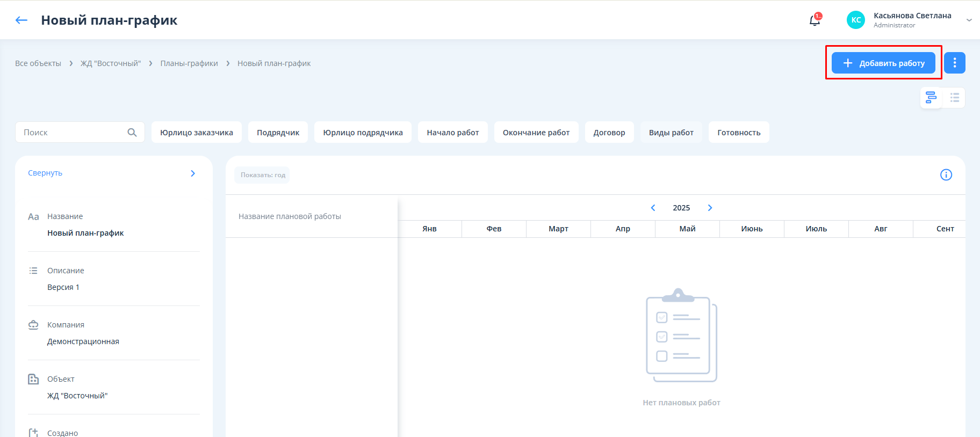Click the KC user avatar
Image resolution: width=980 pixels, height=437 pixels.
click(855, 20)
